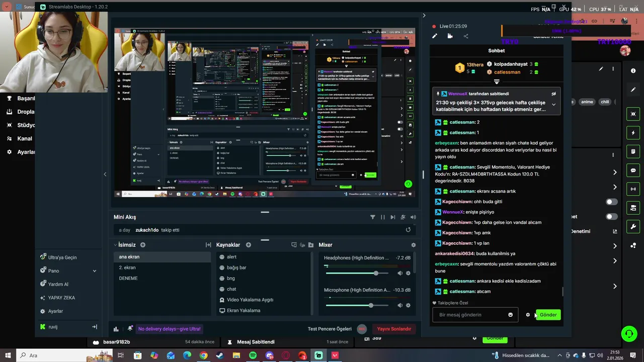Image resolution: width=644 pixels, height=362 pixels.
Task: Select the ana ekran scene
Action: point(162,257)
